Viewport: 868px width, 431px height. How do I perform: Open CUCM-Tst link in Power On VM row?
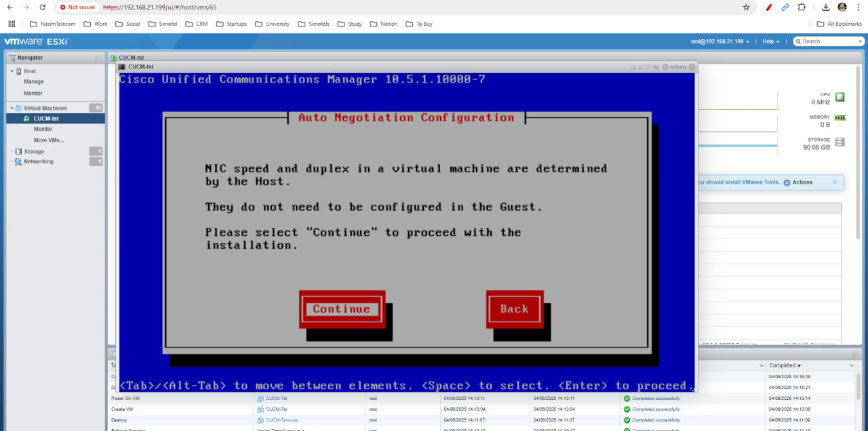coord(277,398)
